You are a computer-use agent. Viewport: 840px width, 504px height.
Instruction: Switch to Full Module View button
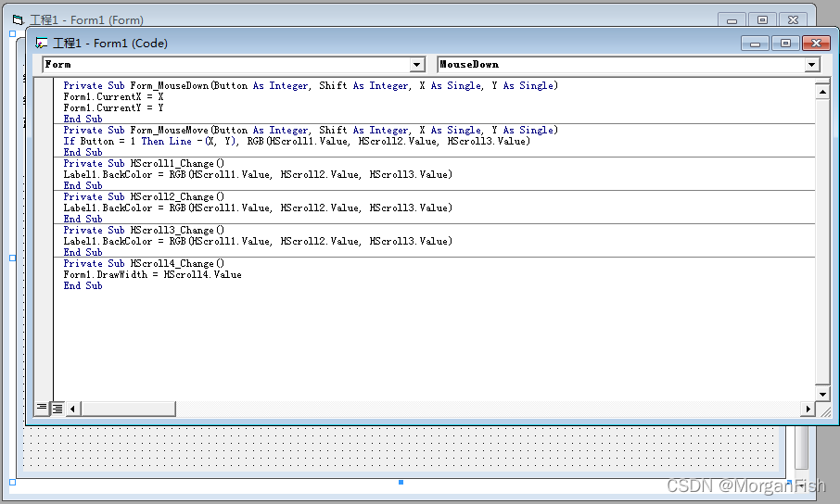click(57, 409)
